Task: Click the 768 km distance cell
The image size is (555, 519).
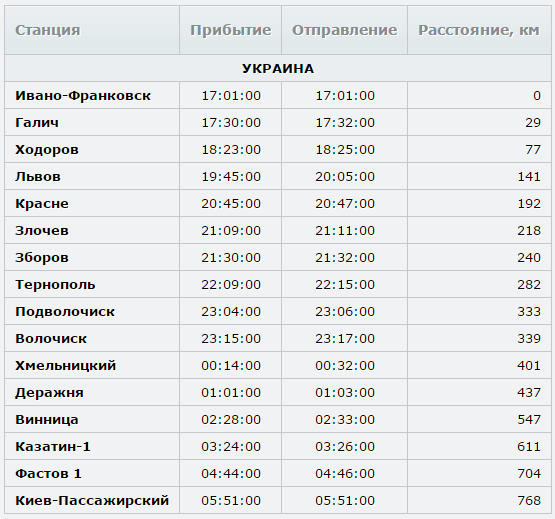Action: point(479,501)
